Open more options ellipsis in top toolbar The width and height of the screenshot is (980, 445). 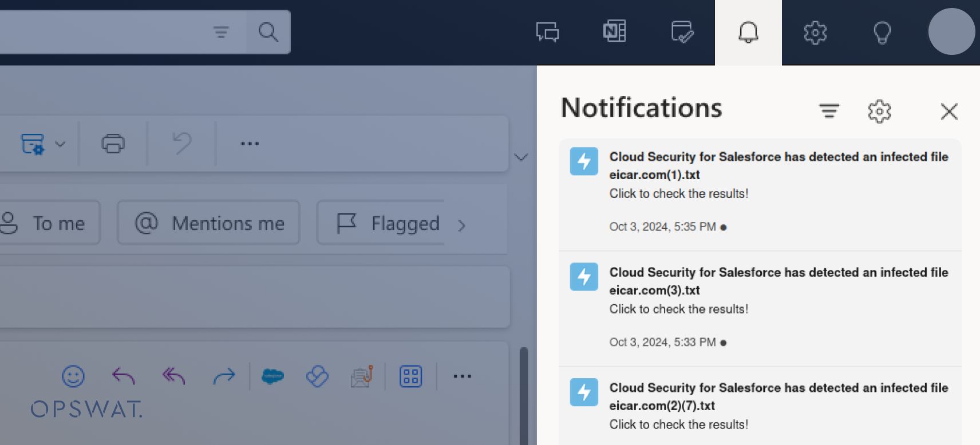[250, 144]
